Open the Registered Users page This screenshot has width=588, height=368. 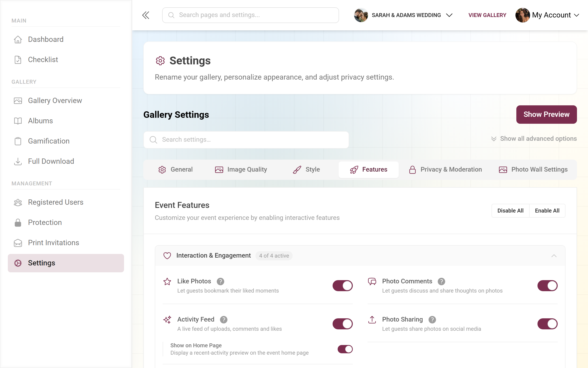[x=66, y=202]
